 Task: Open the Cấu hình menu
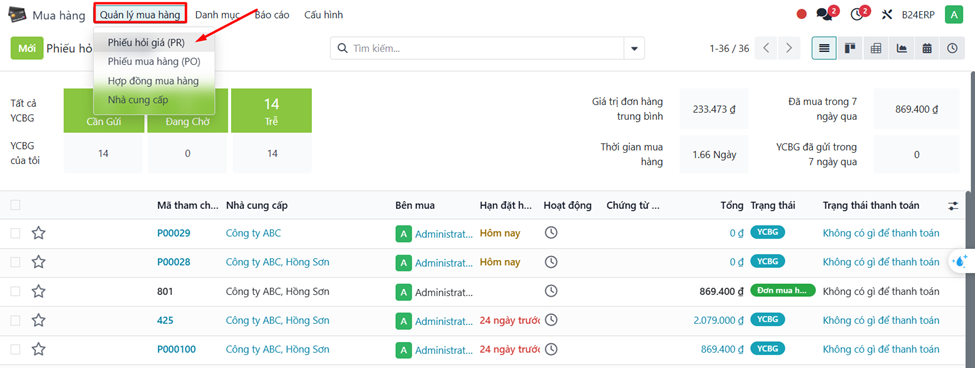[323, 14]
